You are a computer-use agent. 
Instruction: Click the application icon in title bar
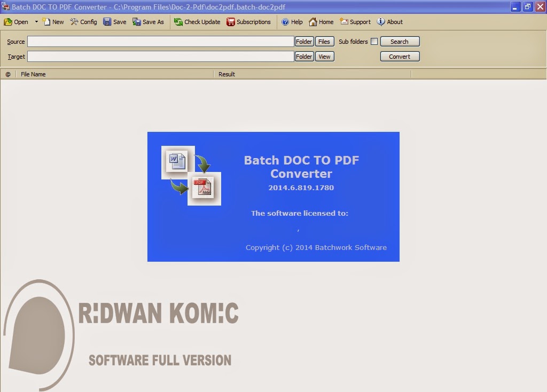(x=5, y=6)
